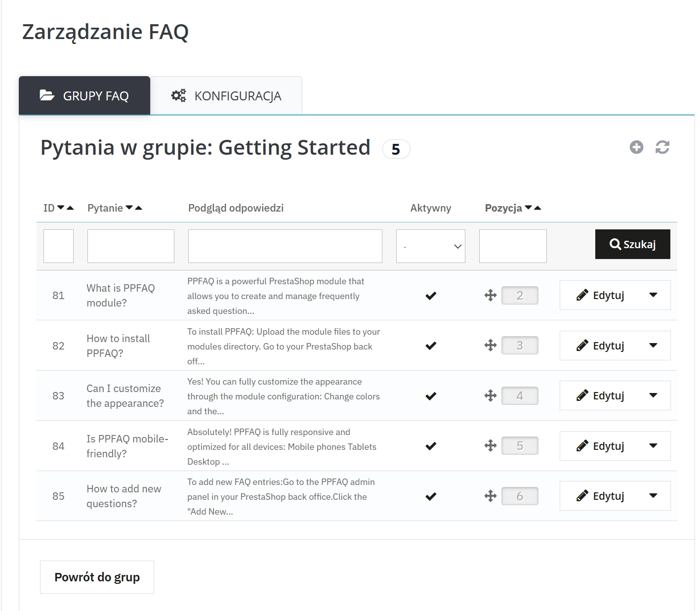700x611 pixels.
Task: Click the Powrót do grup button
Action: click(x=97, y=577)
